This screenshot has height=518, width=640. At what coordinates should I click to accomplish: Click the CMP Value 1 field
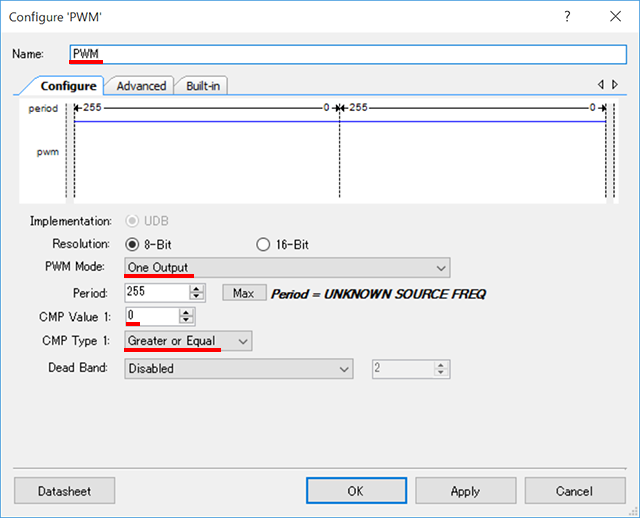[152, 316]
